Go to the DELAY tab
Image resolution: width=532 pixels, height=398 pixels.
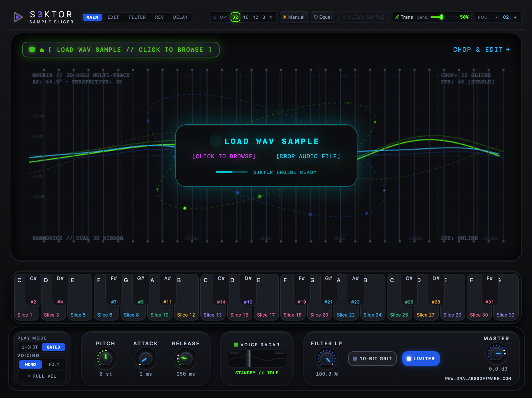[x=181, y=17]
